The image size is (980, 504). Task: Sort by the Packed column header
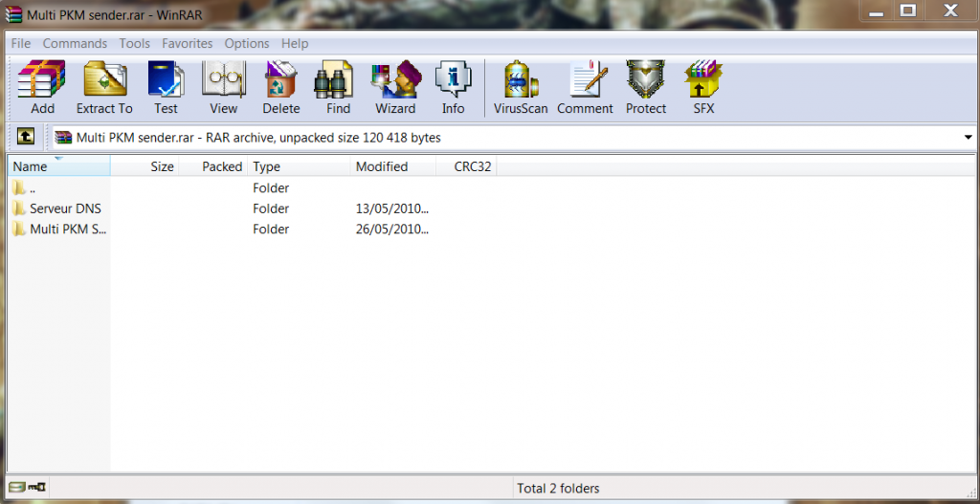click(x=213, y=166)
